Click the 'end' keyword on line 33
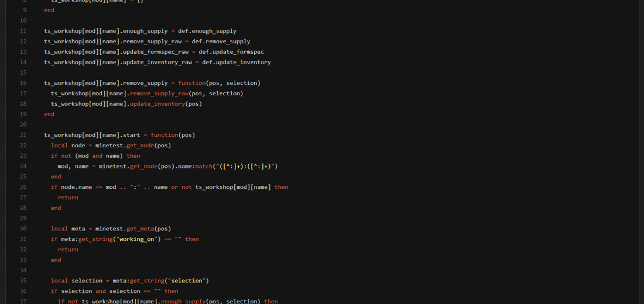The height and width of the screenshot is (304, 644). 56,260
